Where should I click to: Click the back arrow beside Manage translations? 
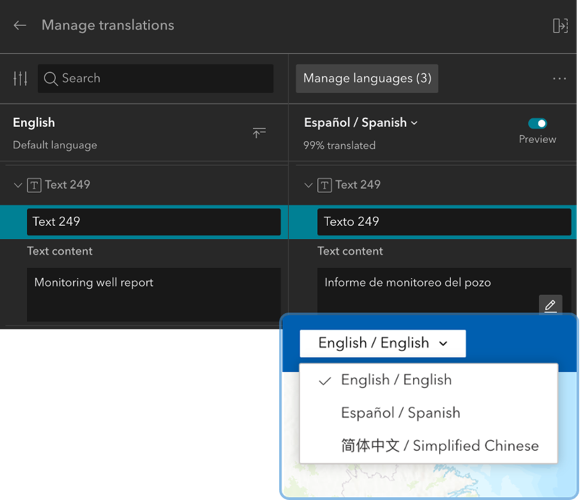20,25
